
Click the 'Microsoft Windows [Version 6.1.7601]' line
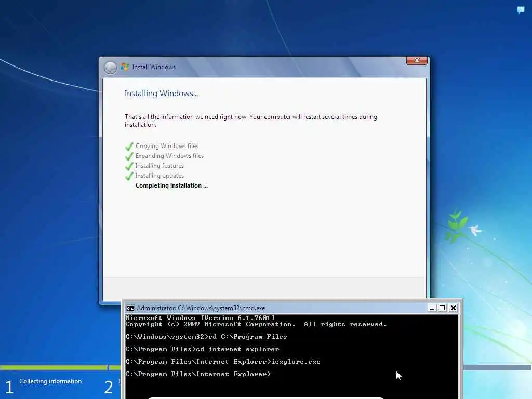pyautogui.click(x=200, y=318)
